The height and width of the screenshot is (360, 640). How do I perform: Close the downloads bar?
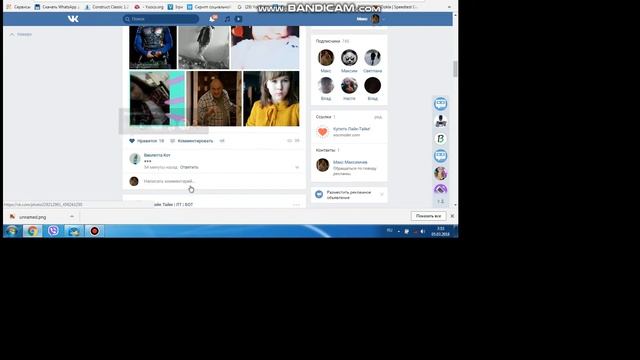click(x=452, y=216)
